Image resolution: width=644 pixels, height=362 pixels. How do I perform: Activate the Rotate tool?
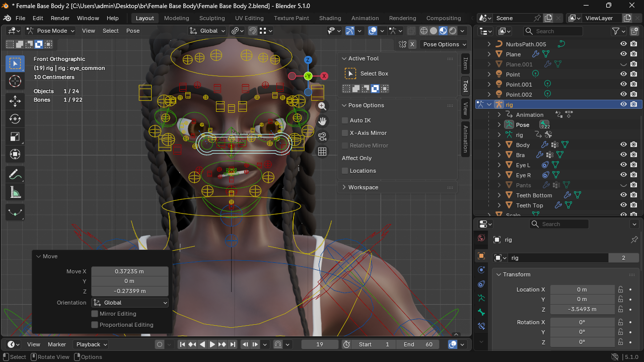[x=15, y=119]
